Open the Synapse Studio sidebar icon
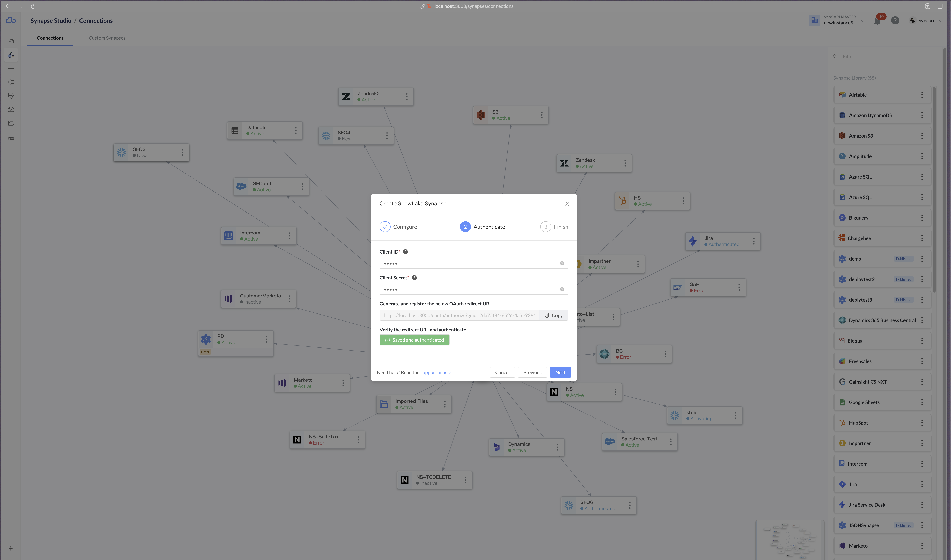 pos(11,55)
